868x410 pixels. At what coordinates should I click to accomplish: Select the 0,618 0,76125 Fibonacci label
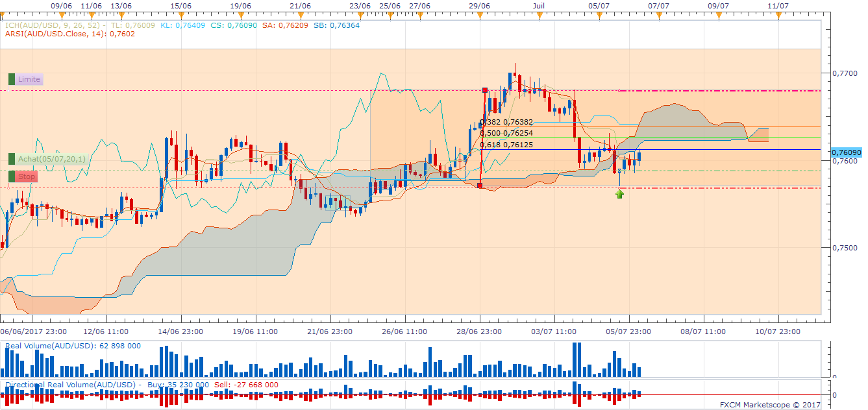coord(506,145)
